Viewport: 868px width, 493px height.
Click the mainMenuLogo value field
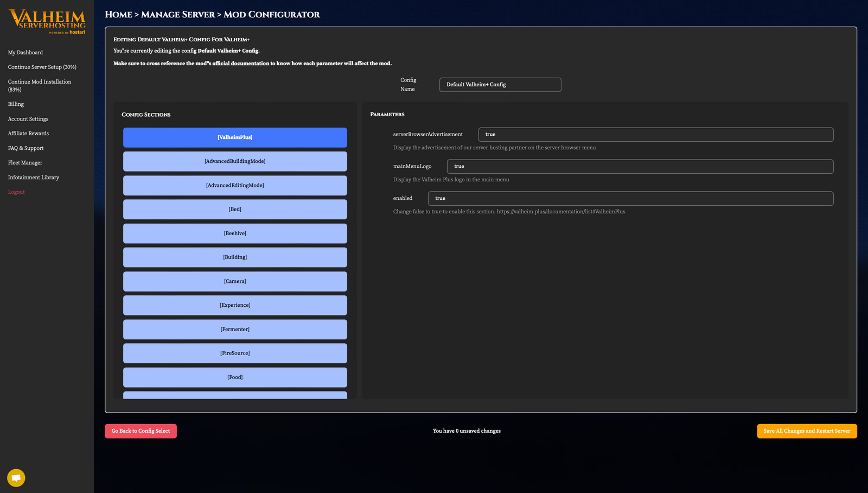tap(640, 167)
